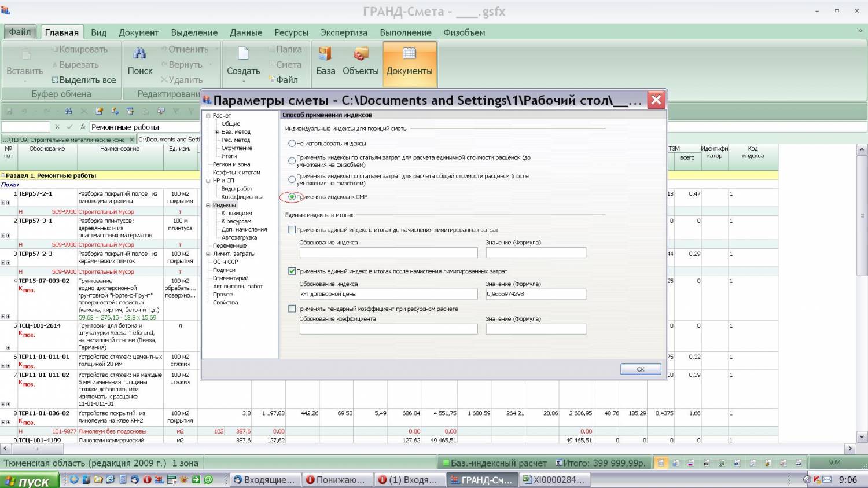Viewport: 868px width, 488px height.
Task: Click the Документы ribbon button
Action: coord(409,60)
